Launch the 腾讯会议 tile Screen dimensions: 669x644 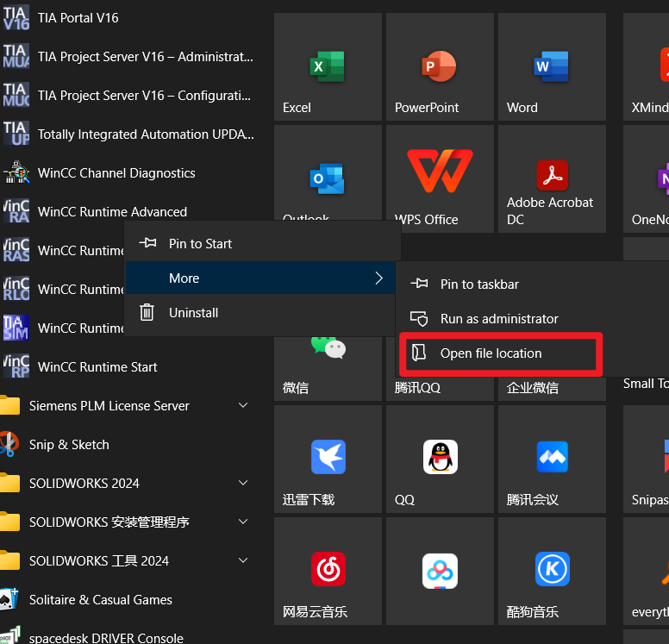[x=552, y=460]
